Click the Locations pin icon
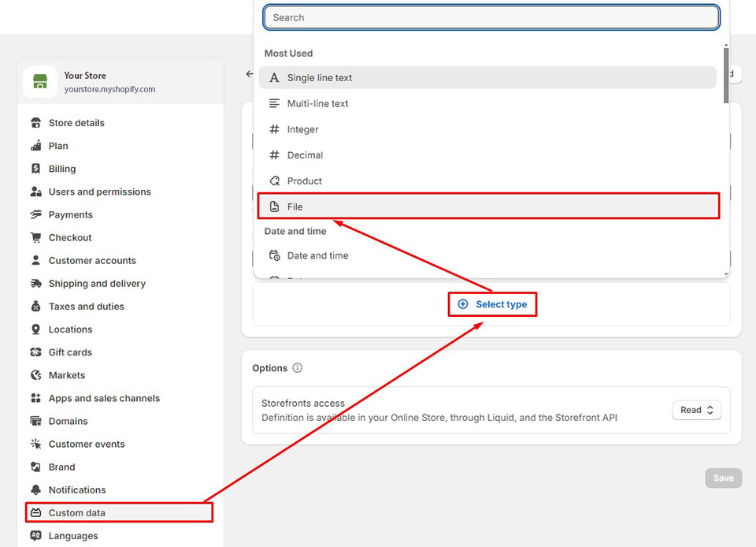This screenshot has height=547, width=756. click(35, 329)
